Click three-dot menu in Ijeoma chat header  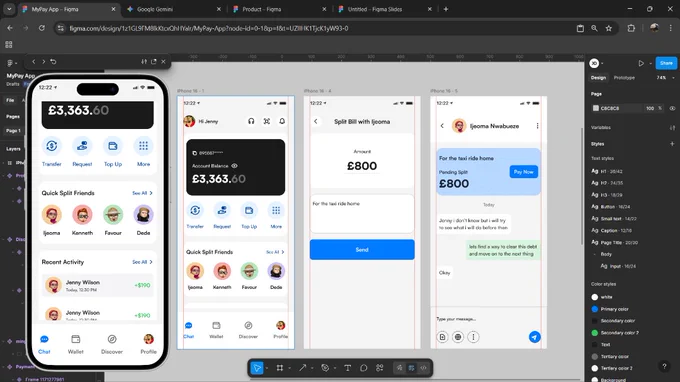pyautogui.click(x=537, y=126)
